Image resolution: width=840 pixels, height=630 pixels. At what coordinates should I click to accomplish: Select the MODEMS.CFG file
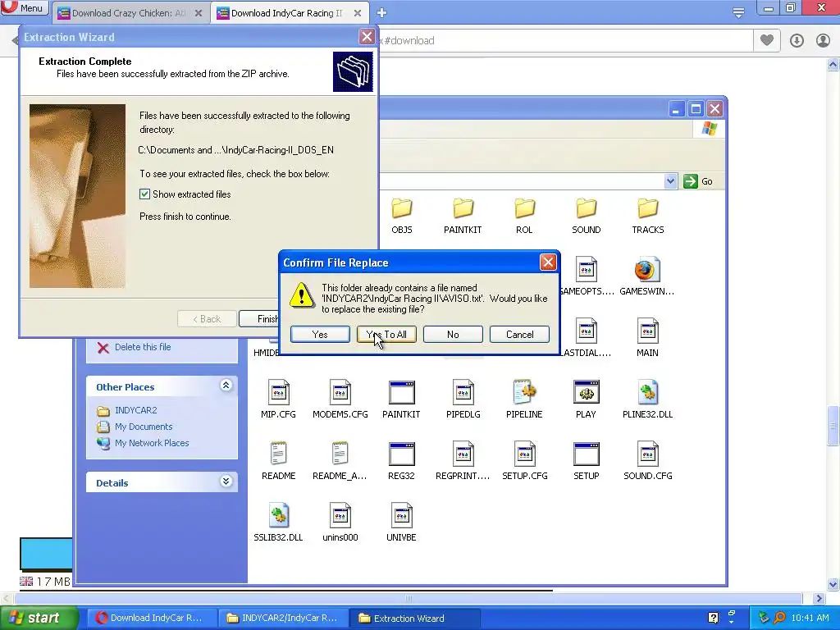pos(340,399)
